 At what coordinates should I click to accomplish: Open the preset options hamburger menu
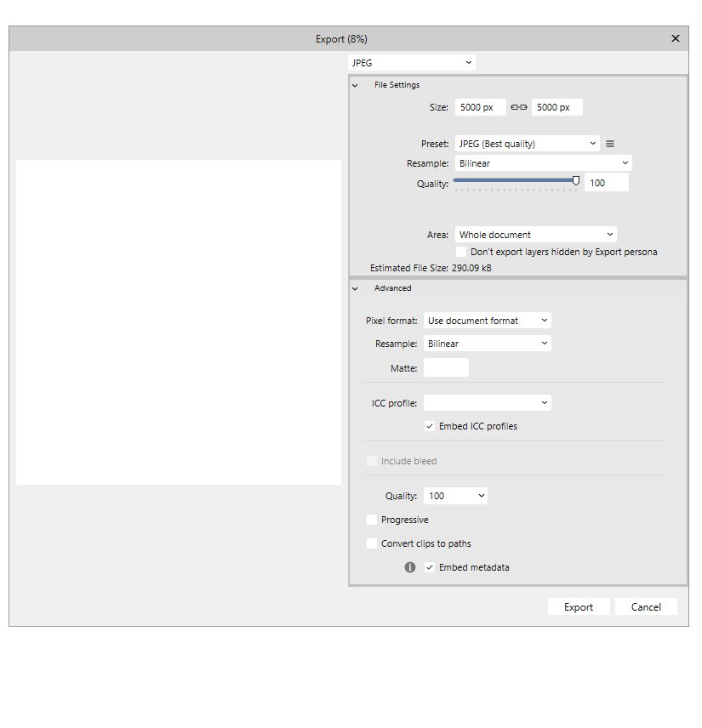610,144
